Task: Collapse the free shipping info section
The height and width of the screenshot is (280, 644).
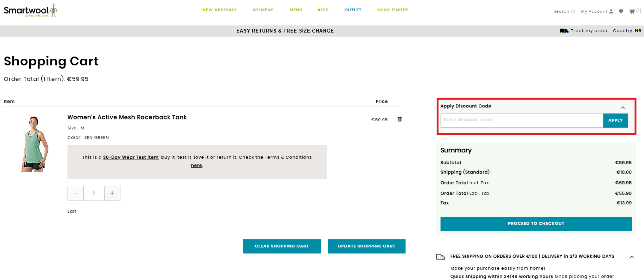Action: (632, 257)
